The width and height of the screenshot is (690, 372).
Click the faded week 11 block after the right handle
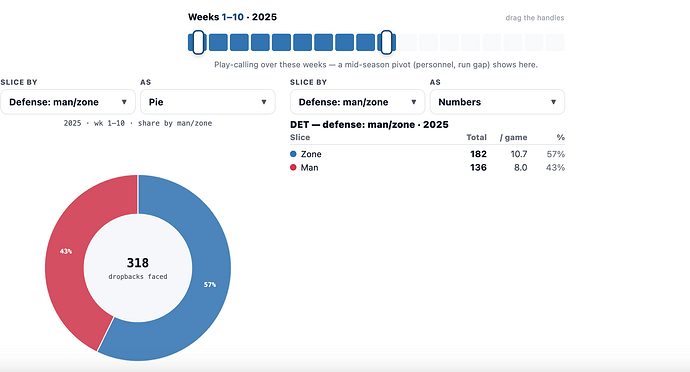[x=407, y=42]
